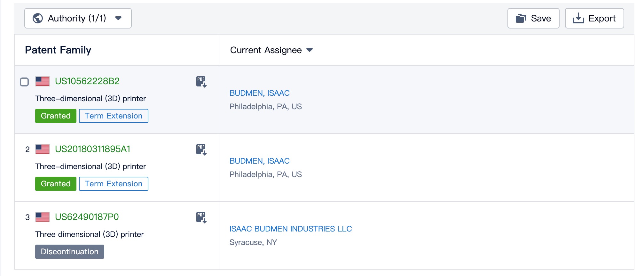
Task: Download PDF for US62490187P0
Action: pyautogui.click(x=201, y=217)
